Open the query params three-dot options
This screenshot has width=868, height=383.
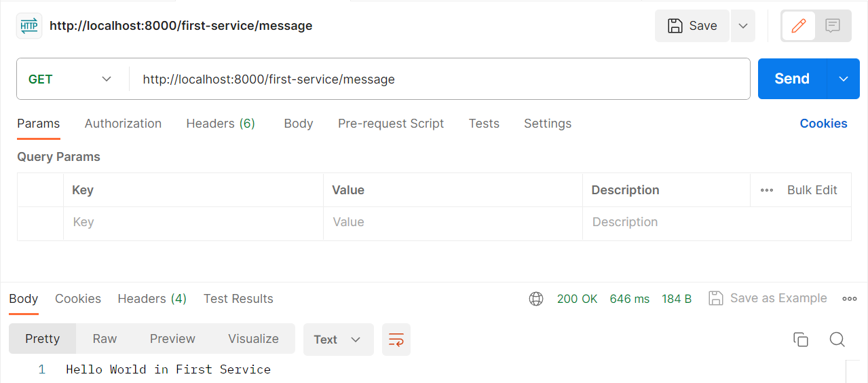(767, 190)
